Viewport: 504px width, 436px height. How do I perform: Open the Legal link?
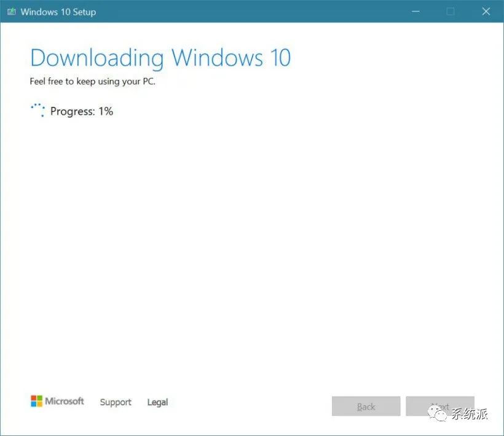point(157,402)
